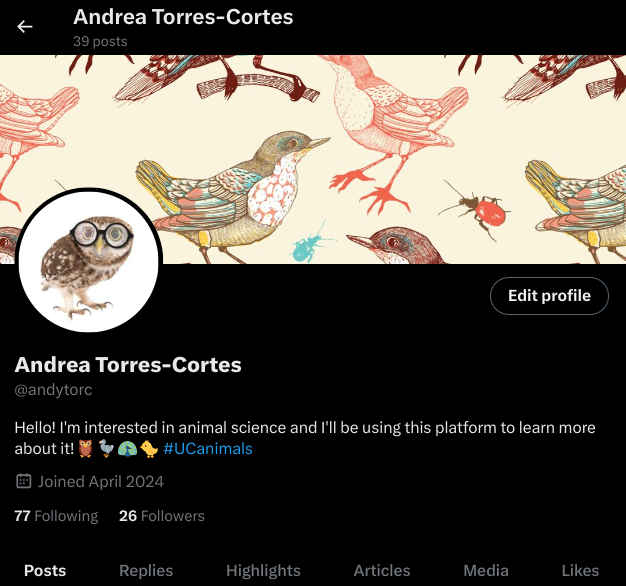This screenshot has height=586, width=626.
Task: Open the Articles tab
Action: tap(382, 570)
